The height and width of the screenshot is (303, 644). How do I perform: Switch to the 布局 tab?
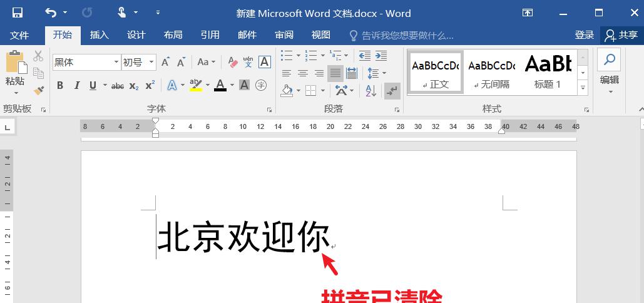[x=173, y=35]
